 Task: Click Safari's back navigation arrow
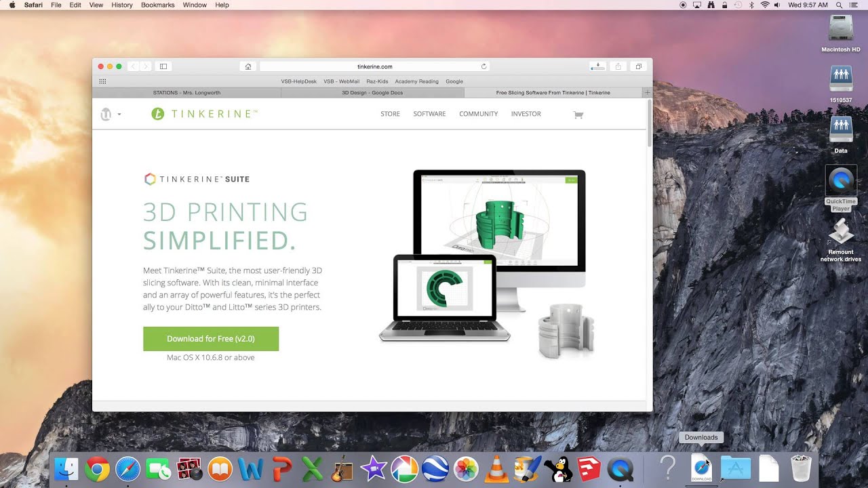[x=133, y=66]
